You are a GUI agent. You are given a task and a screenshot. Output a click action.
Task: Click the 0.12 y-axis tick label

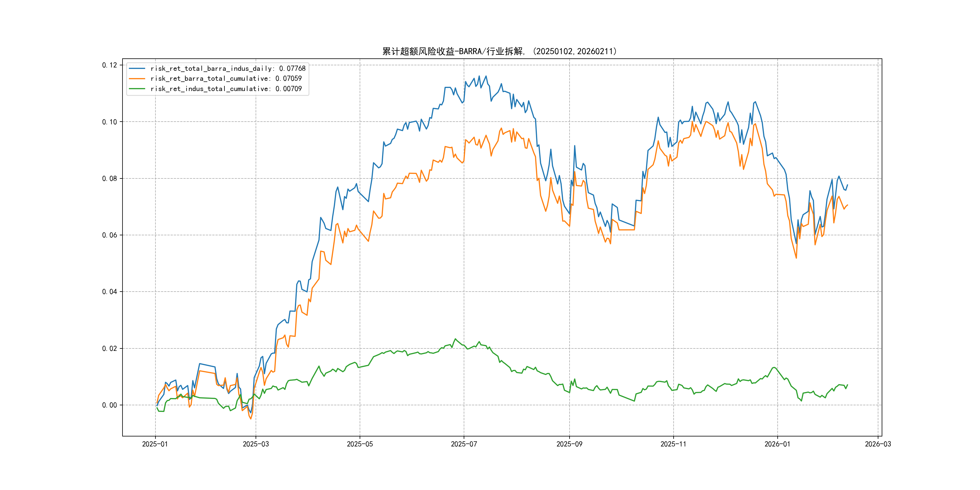109,65
